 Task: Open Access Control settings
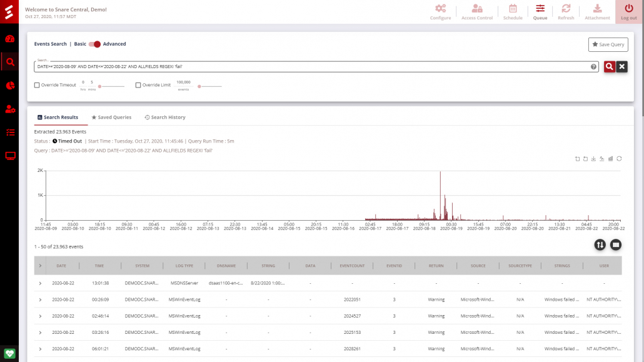tap(477, 12)
